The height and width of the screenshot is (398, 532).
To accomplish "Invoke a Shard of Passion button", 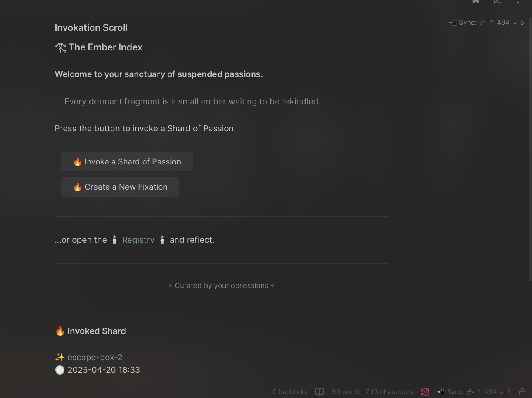I will (x=127, y=162).
